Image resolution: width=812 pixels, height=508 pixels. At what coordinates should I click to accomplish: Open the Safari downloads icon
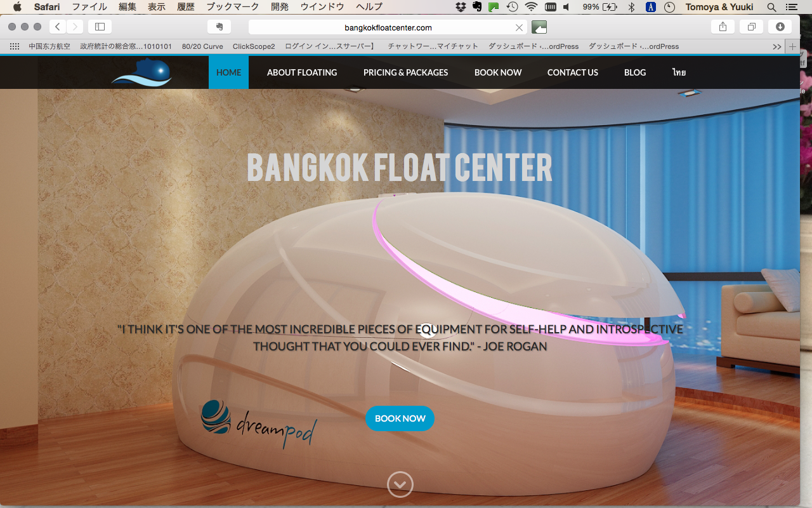point(780,27)
